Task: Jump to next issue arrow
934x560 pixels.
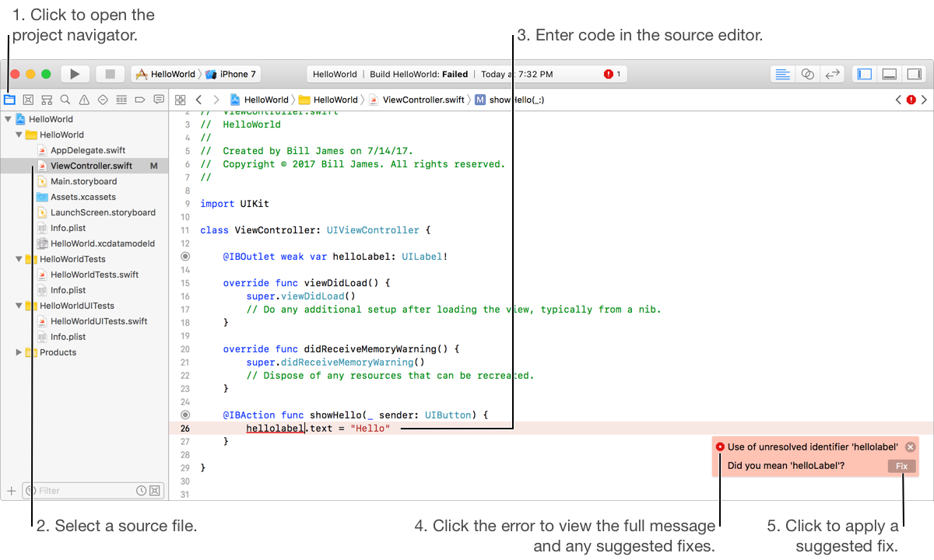Action: [924, 100]
